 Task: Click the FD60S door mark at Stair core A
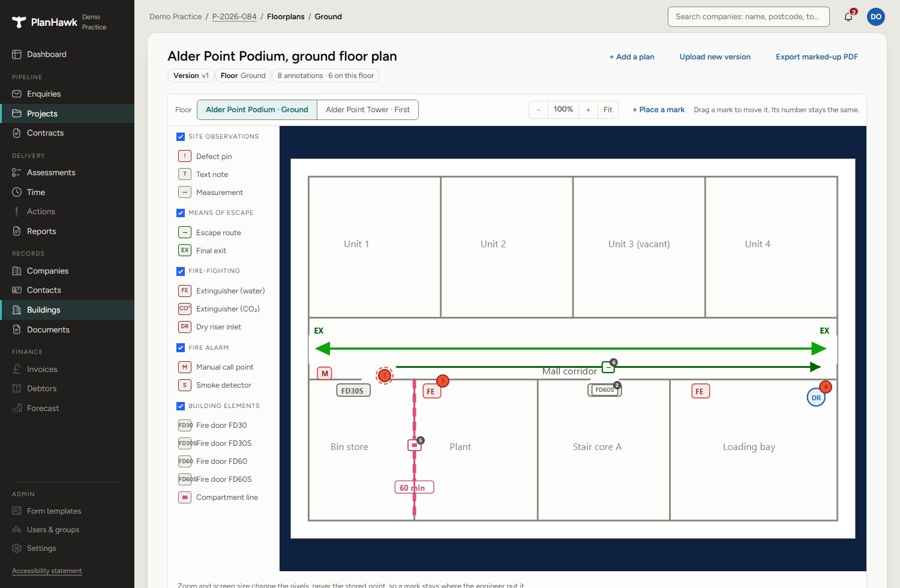pyautogui.click(x=604, y=390)
